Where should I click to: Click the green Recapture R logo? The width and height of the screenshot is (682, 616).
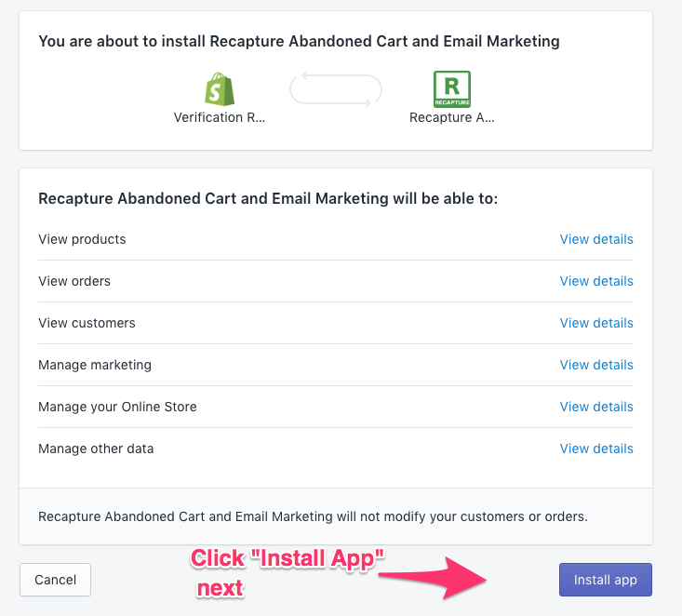coord(452,89)
